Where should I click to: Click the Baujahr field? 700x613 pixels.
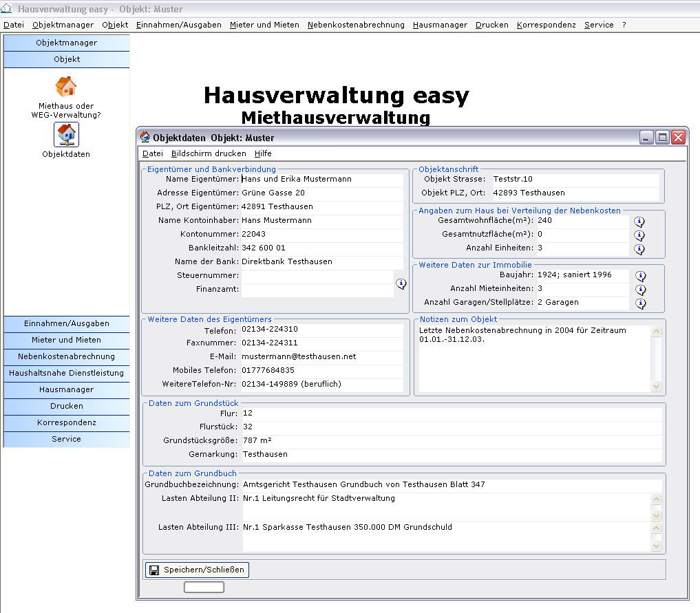582,275
